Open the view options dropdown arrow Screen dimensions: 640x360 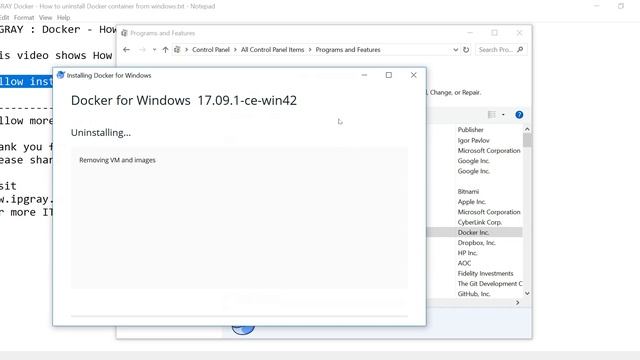click(x=503, y=115)
